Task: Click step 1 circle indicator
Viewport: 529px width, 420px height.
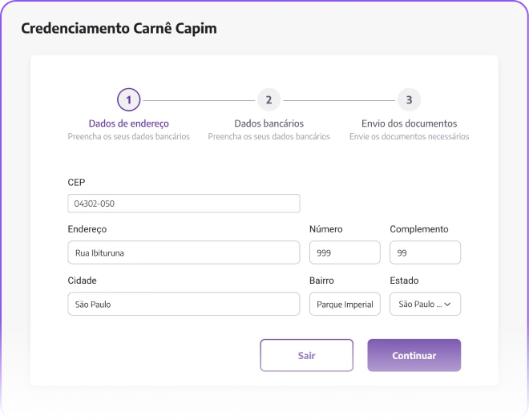Action: coord(128,100)
